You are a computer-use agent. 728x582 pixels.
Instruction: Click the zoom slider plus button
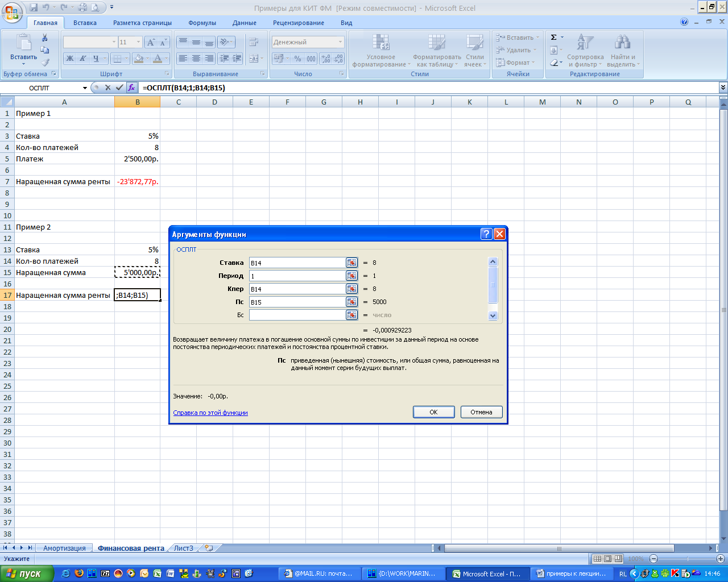721,559
